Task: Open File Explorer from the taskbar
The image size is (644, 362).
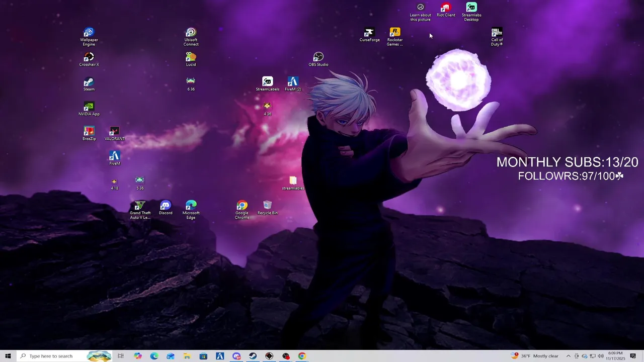Action: pyautogui.click(x=187, y=356)
